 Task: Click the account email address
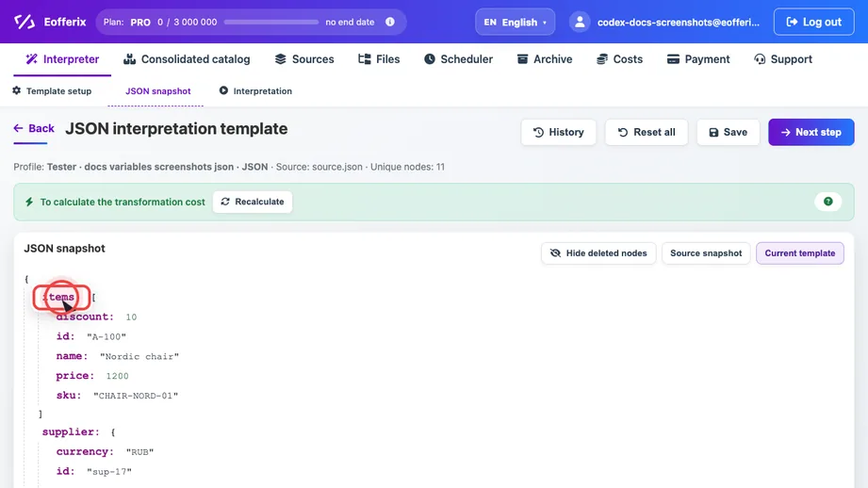tap(679, 22)
